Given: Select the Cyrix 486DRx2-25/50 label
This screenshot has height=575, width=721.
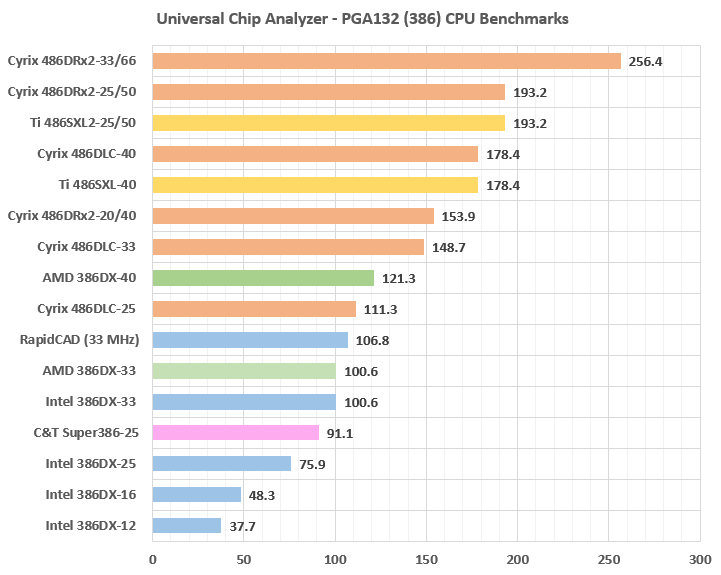Looking at the screenshot, I should (72, 92).
